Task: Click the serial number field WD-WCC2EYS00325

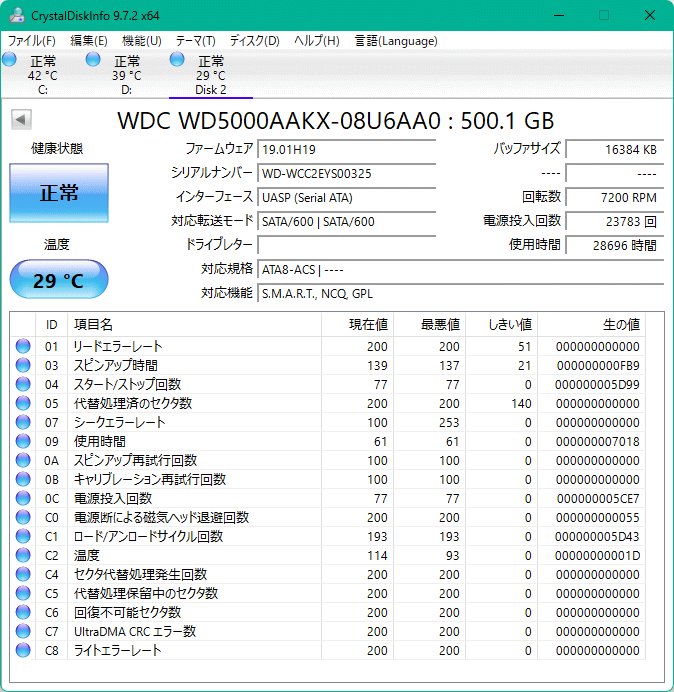Action: pos(346,173)
